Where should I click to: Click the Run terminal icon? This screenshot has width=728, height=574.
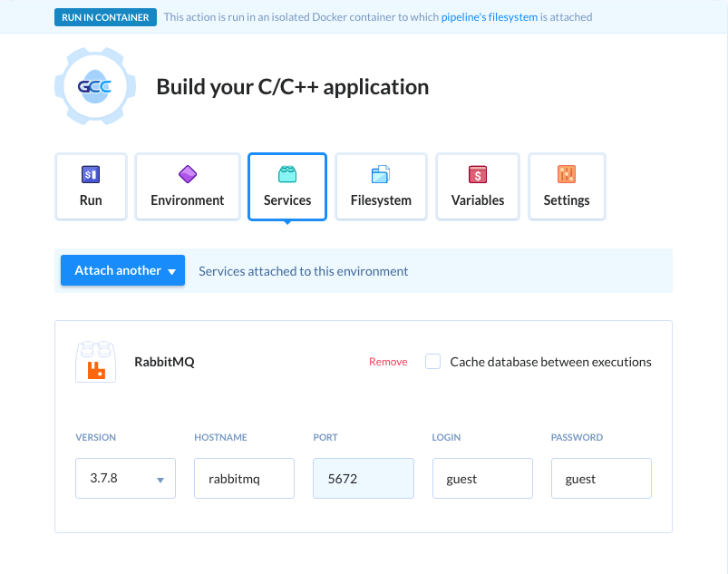point(91,175)
